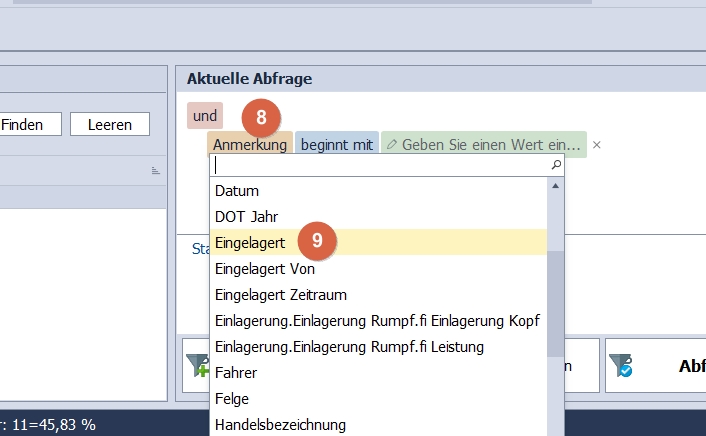Remove condition with the small x icon

(x=597, y=145)
